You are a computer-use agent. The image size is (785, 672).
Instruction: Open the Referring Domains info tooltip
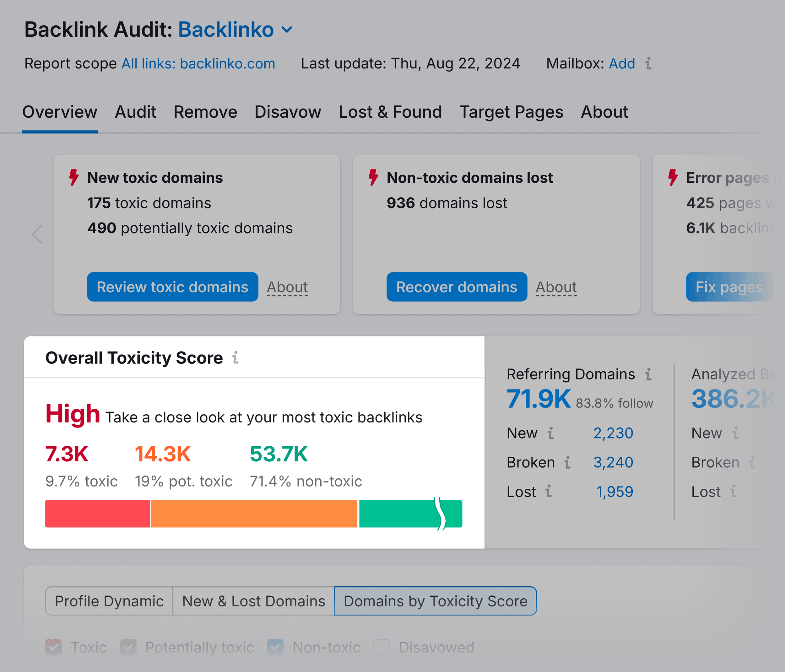click(648, 374)
